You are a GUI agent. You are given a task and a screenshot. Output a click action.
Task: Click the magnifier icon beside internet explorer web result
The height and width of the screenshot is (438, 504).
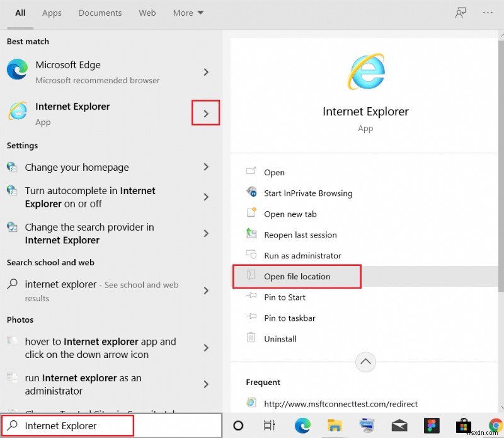pyautogui.click(x=12, y=284)
